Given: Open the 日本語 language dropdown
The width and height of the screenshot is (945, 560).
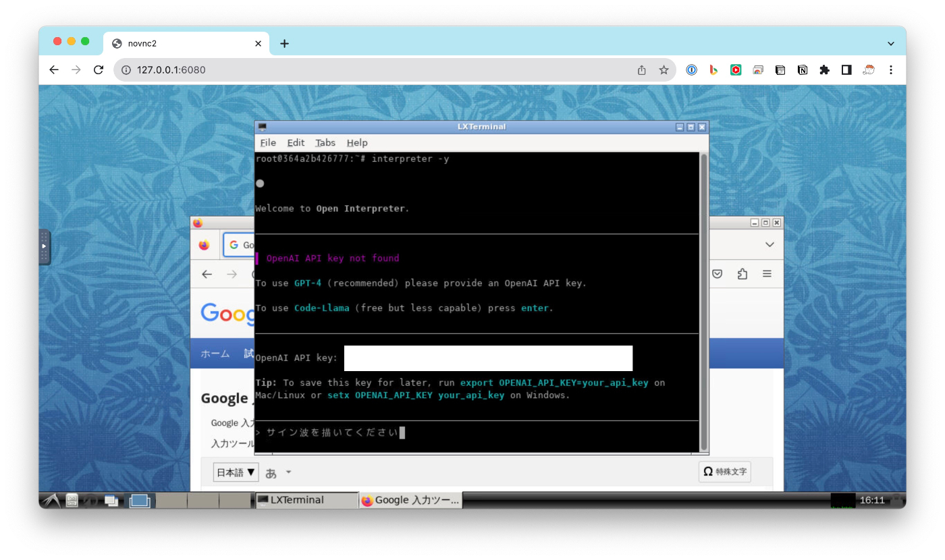Looking at the screenshot, I should click(x=236, y=472).
